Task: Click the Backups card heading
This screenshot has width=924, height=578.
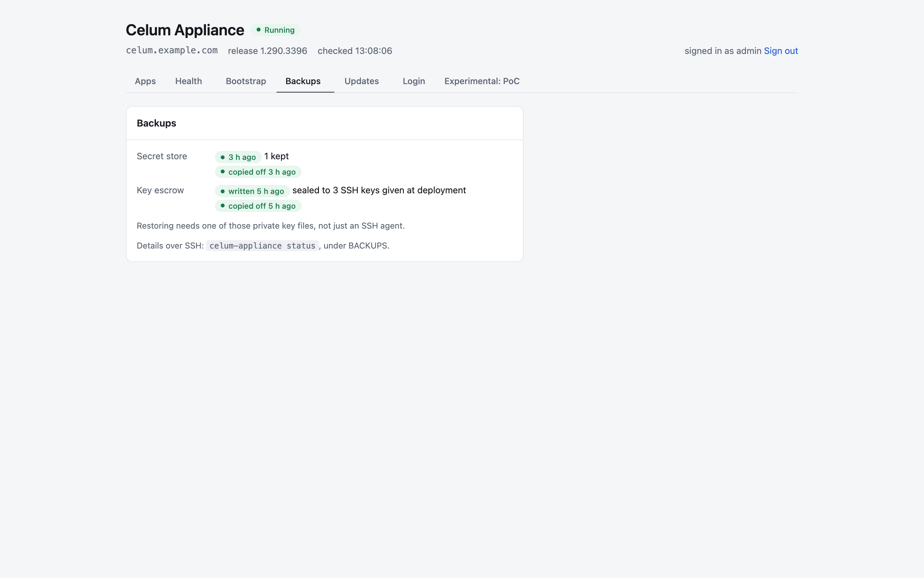Action: pos(157,123)
